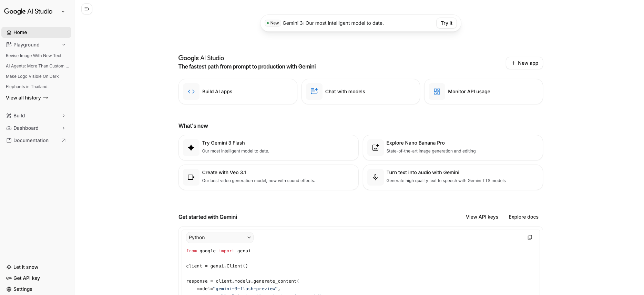Click the Dashboard gauge icon
644x295 pixels.
click(x=9, y=128)
